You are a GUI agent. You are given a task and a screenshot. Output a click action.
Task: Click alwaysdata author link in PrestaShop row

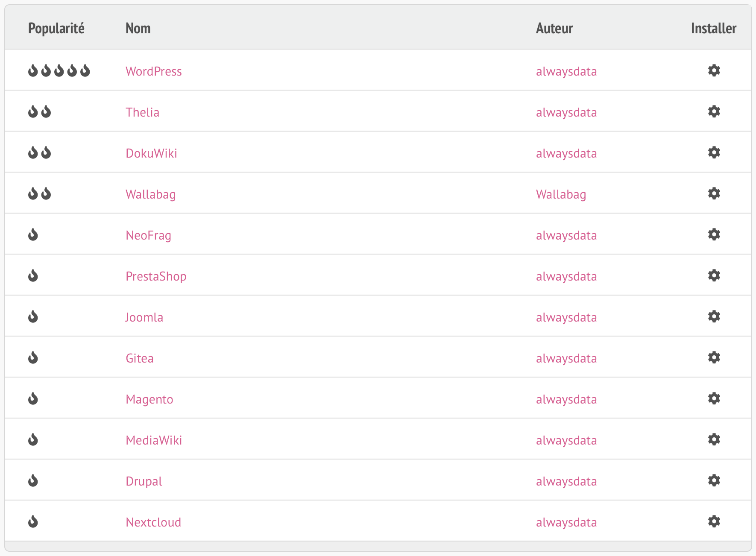566,276
